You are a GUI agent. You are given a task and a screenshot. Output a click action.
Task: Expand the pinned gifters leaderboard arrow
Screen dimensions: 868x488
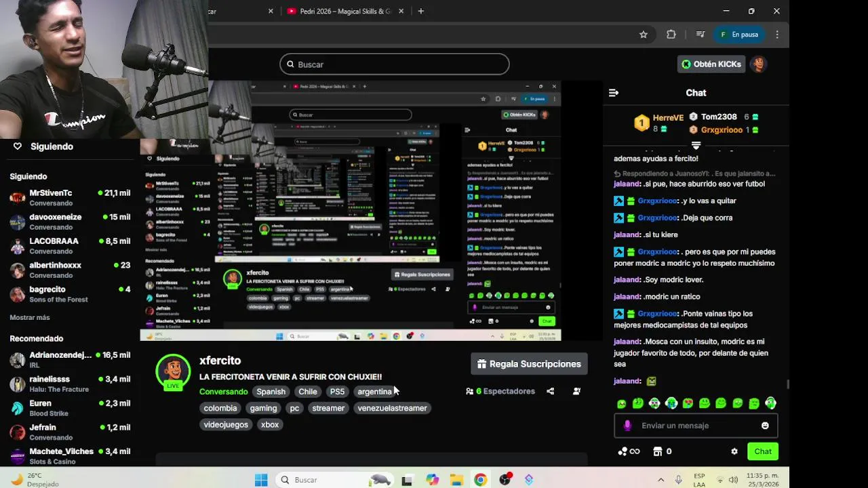coord(696,145)
